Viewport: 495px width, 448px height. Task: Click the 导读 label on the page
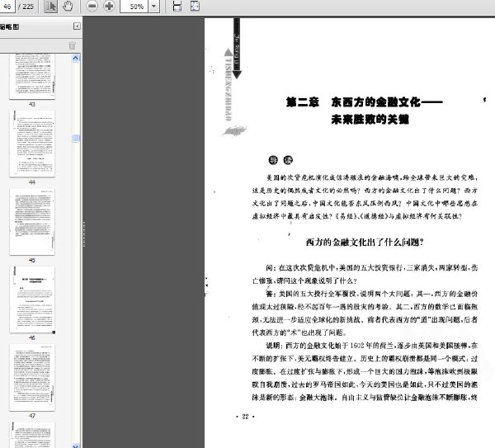[x=280, y=160]
